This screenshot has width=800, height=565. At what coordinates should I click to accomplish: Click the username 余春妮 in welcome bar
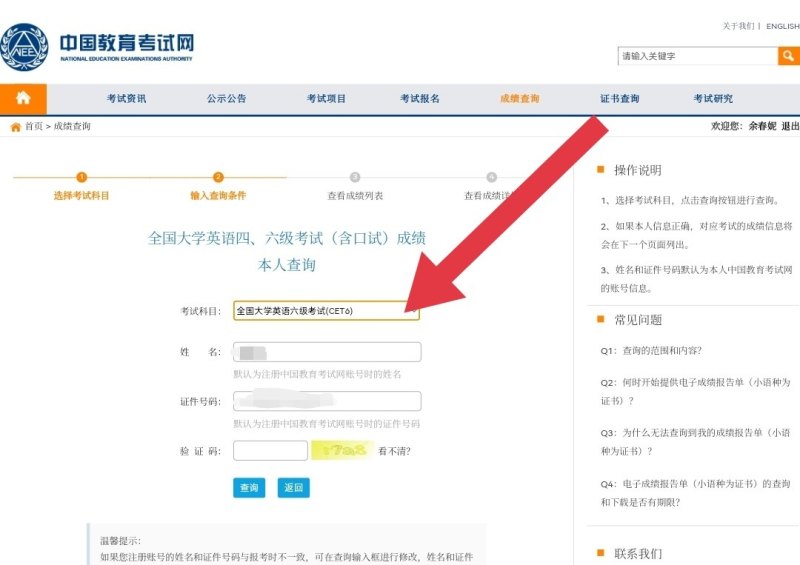pyautogui.click(x=762, y=126)
